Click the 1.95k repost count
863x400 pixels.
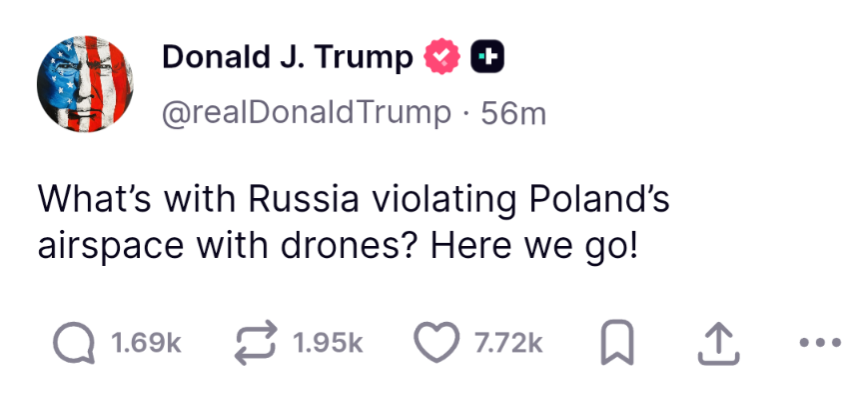[x=328, y=343]
